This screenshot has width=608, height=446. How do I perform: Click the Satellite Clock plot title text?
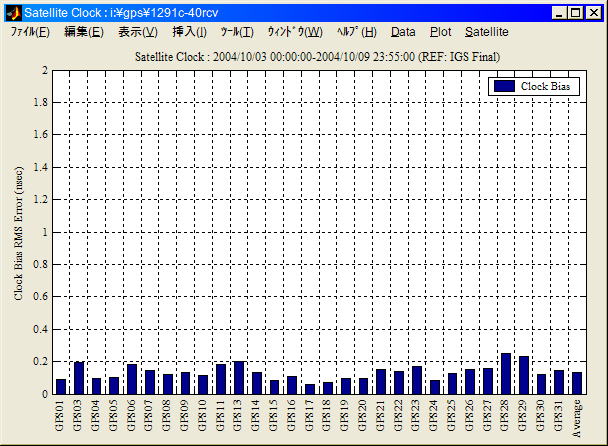point(317,57)
